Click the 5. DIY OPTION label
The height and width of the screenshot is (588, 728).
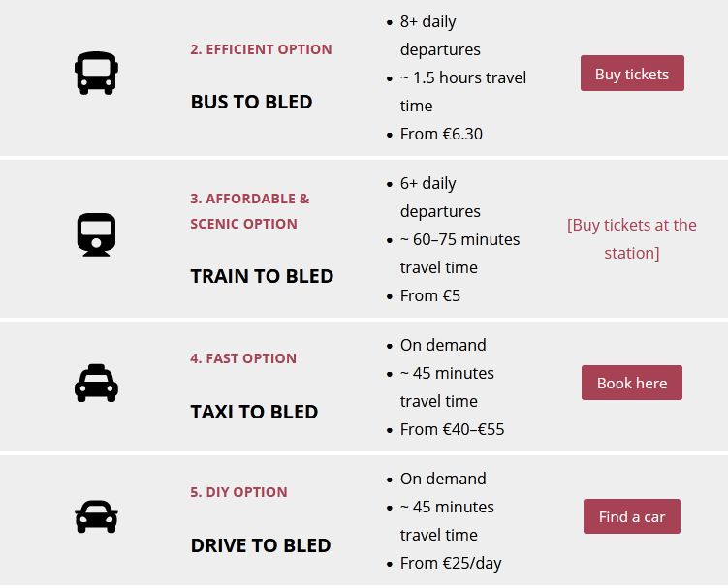tap(238, 492)
